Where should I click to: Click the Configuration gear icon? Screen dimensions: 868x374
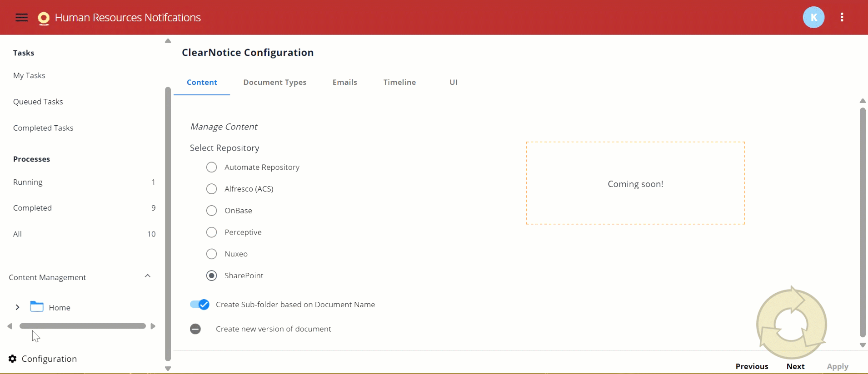pos(13,359)
